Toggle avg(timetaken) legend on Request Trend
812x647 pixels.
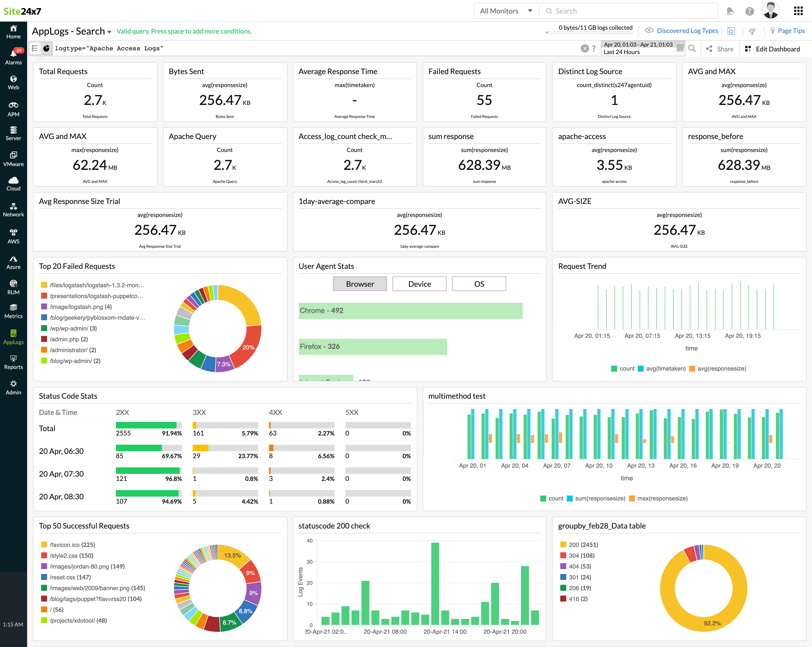point(662,368)
